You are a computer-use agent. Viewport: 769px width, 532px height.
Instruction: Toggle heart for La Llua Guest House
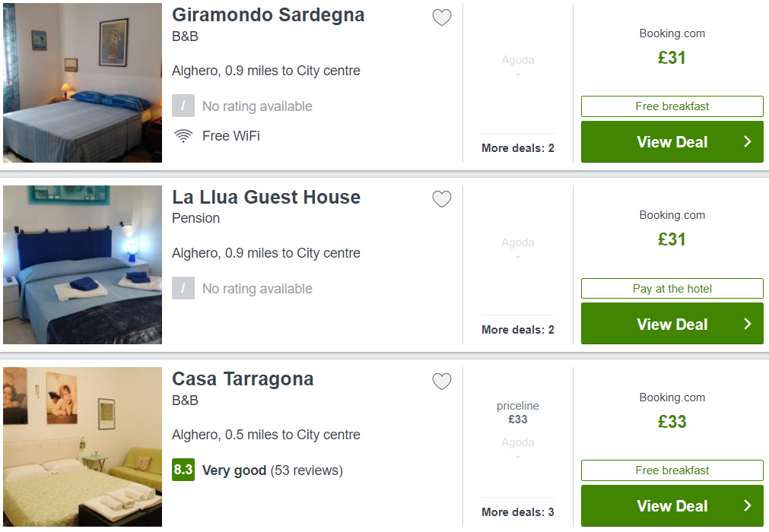pyautogui.click(x=441, y=199)
